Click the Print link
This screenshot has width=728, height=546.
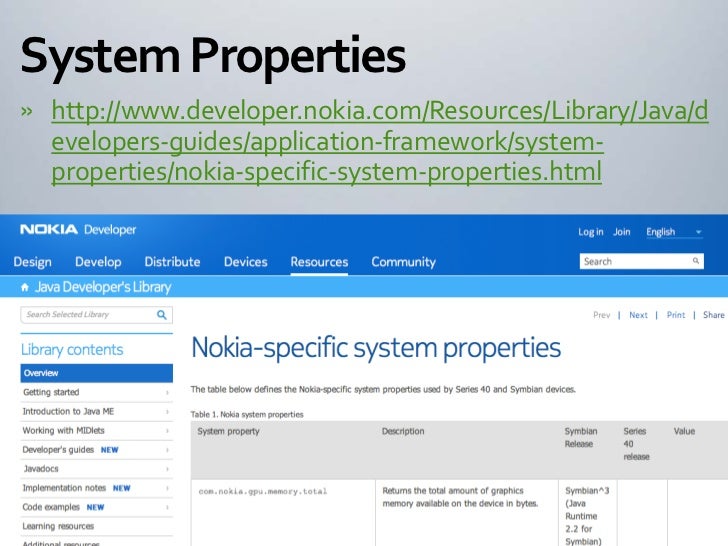(676, 315)
